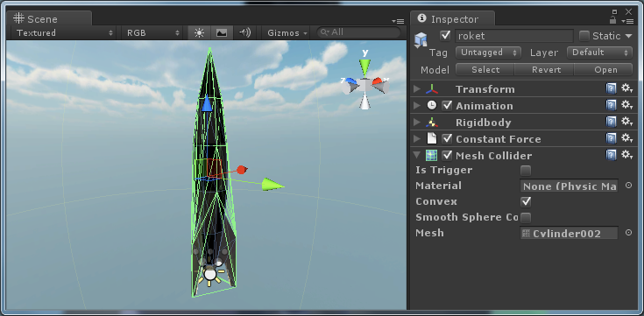
Task: Open Mesh Collider gear settings menu
Action: point(626,155)
